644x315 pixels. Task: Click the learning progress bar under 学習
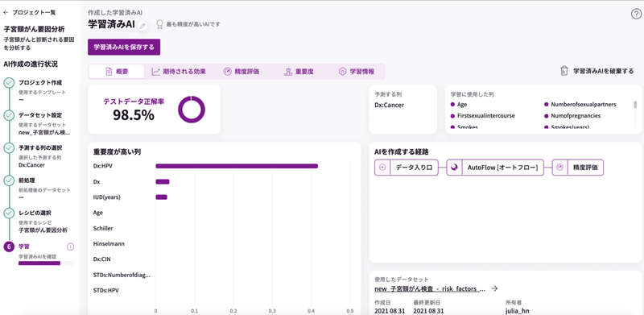click(x=47, y=263)
